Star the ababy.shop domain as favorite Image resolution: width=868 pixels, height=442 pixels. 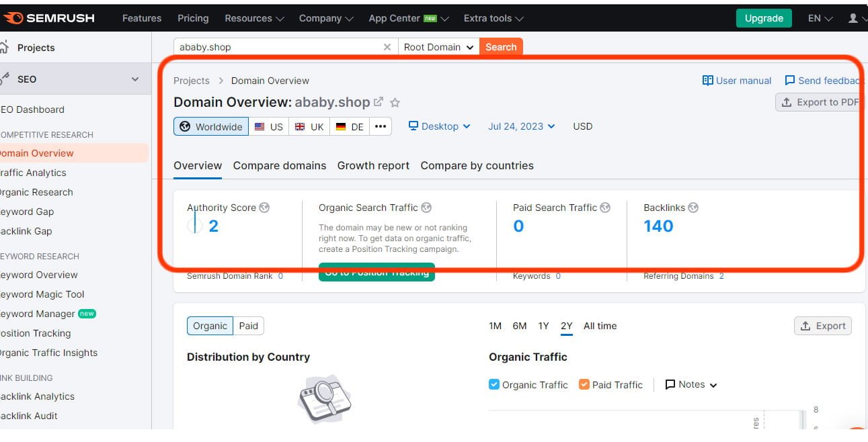[395, 103]
